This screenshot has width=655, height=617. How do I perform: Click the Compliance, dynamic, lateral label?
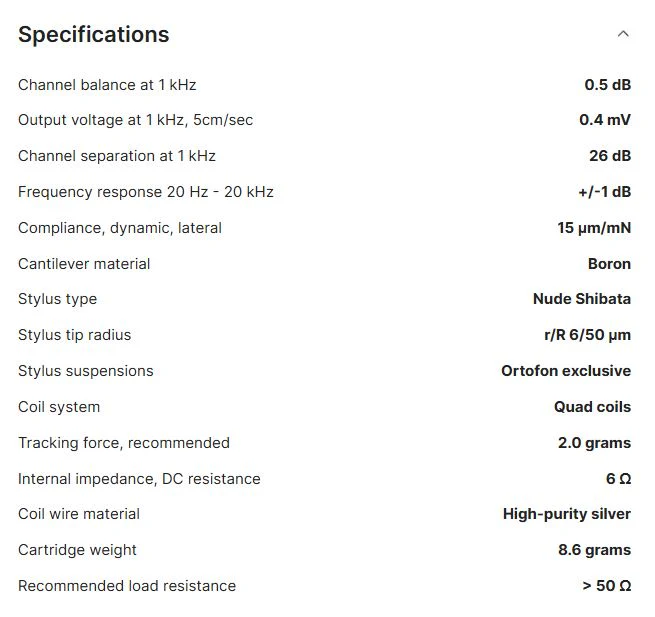120,228
